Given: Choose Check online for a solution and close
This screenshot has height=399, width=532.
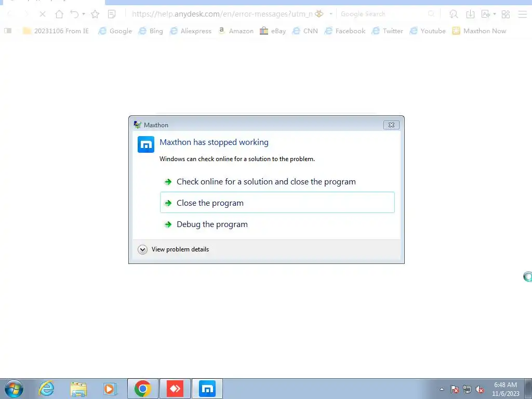Looking at the screenshot, I should (x=277, y=182).
